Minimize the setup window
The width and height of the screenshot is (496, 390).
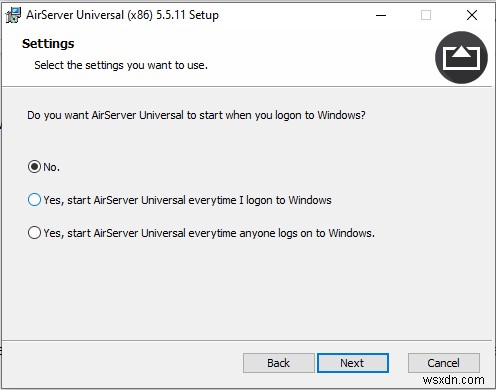tap(381, 15)
